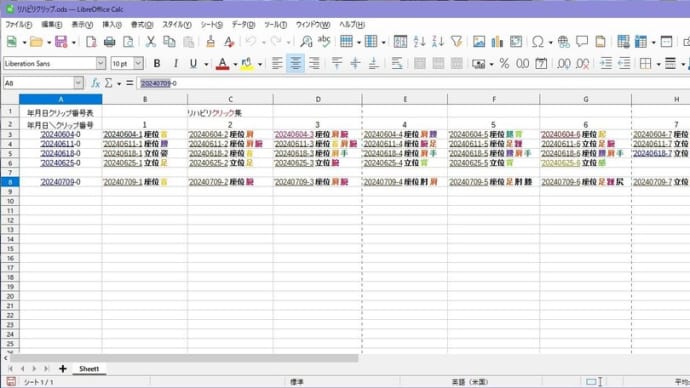Open the Special Character omega icon
Image resolution: width=690 pixels, height=388 pixels.
pos(537,42)
